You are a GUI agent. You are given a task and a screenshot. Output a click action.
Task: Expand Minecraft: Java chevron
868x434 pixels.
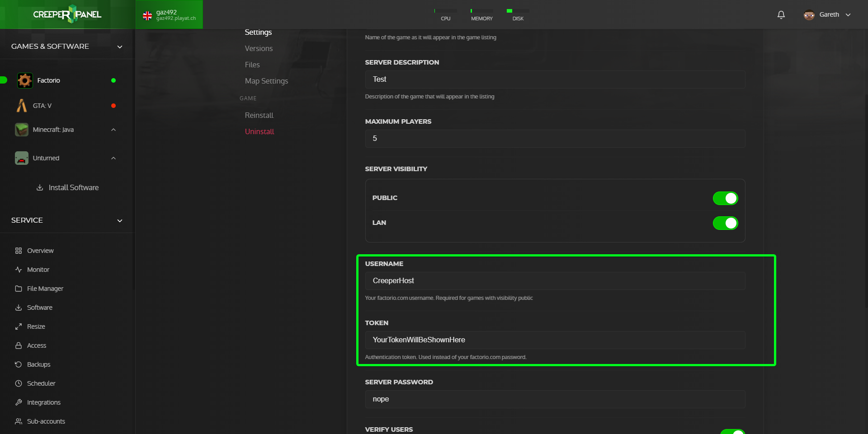[x=113, y=130]
